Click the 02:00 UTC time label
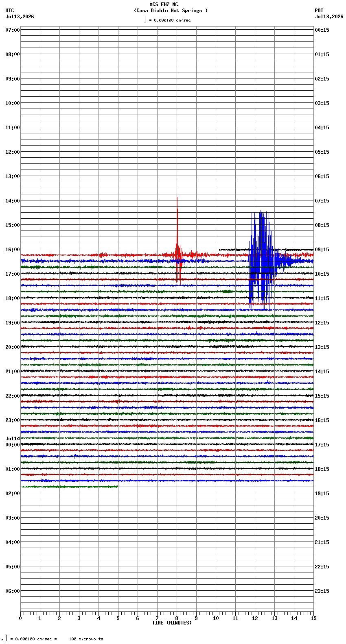 pyautogui.click(x=13, y=494)
